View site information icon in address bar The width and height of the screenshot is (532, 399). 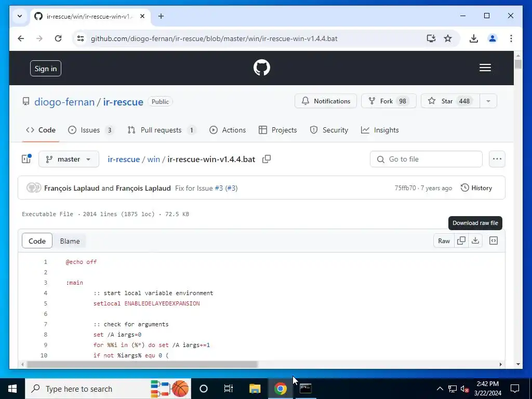(81, 38)
